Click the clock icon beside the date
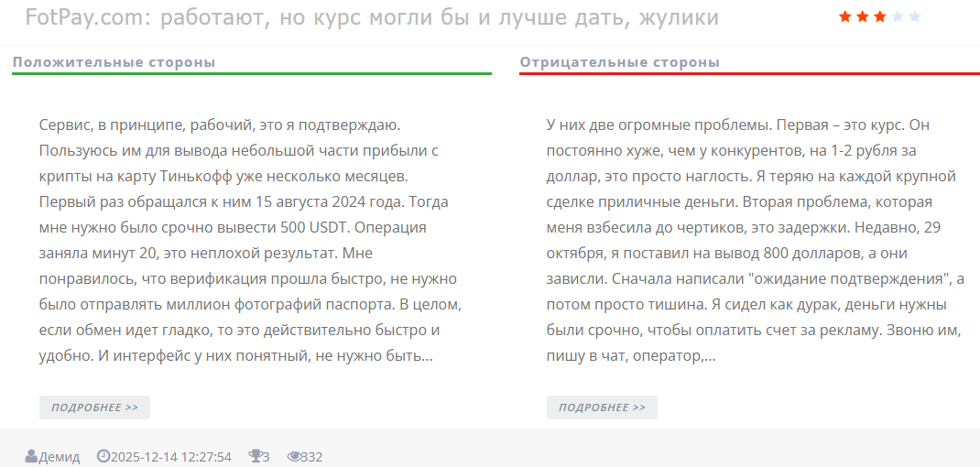The image size is (980, 467). (x=103, y=456)
